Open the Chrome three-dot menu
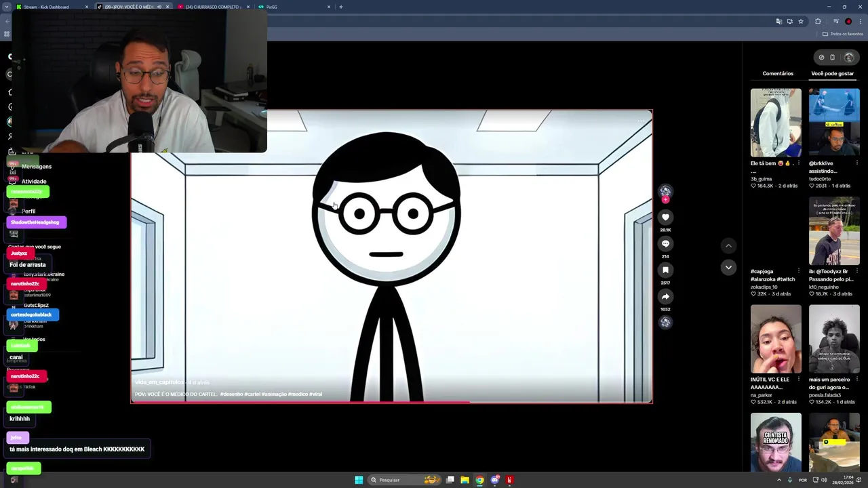868x488 pixels. 861,21
